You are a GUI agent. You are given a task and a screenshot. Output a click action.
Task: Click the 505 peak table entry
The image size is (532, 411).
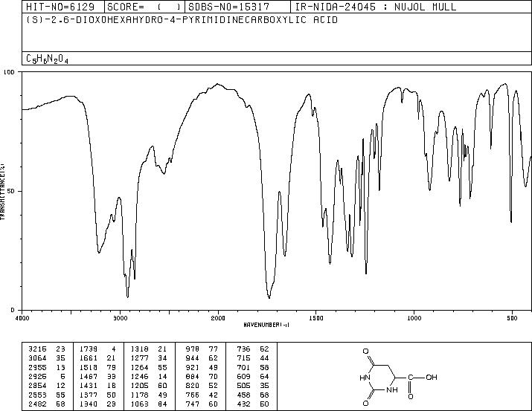(x=243, y=386)
